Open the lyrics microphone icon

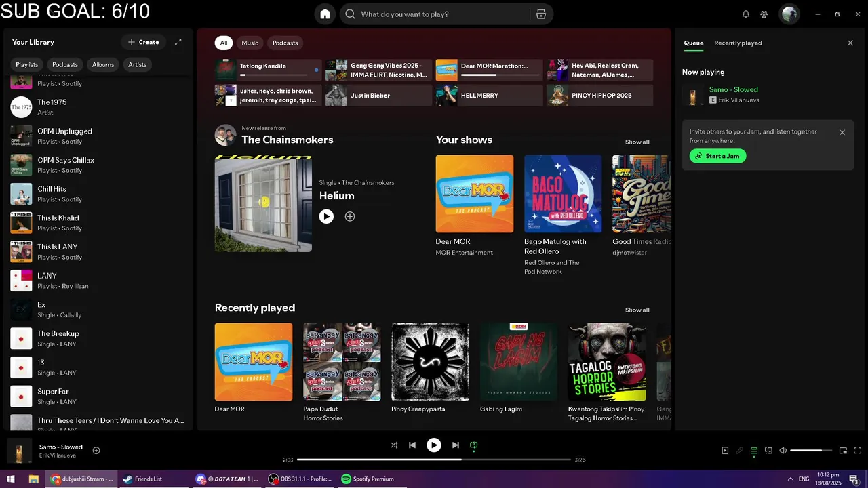coord(740,451)
